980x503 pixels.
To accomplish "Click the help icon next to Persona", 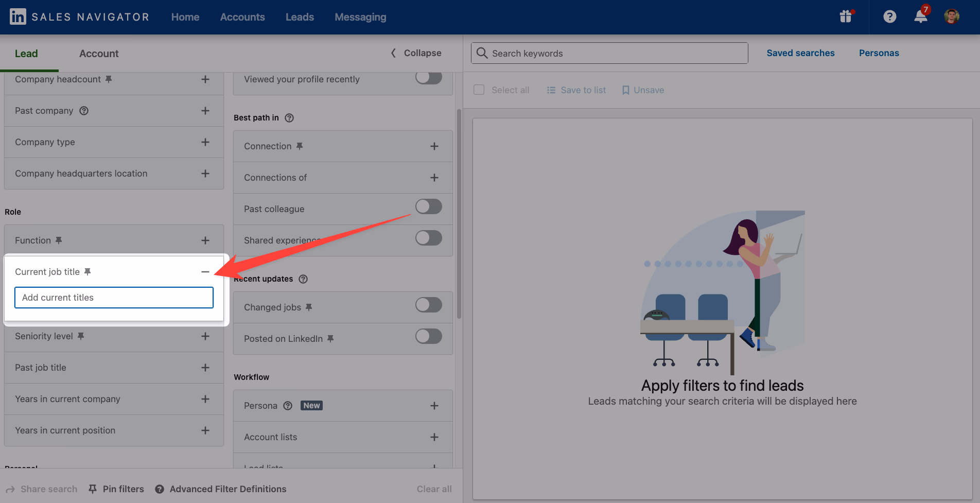I will (x=288, y=406).
